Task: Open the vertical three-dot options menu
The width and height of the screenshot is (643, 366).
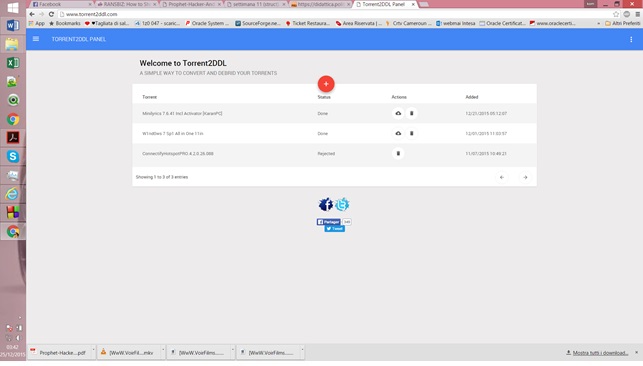Action: point(631,39)
